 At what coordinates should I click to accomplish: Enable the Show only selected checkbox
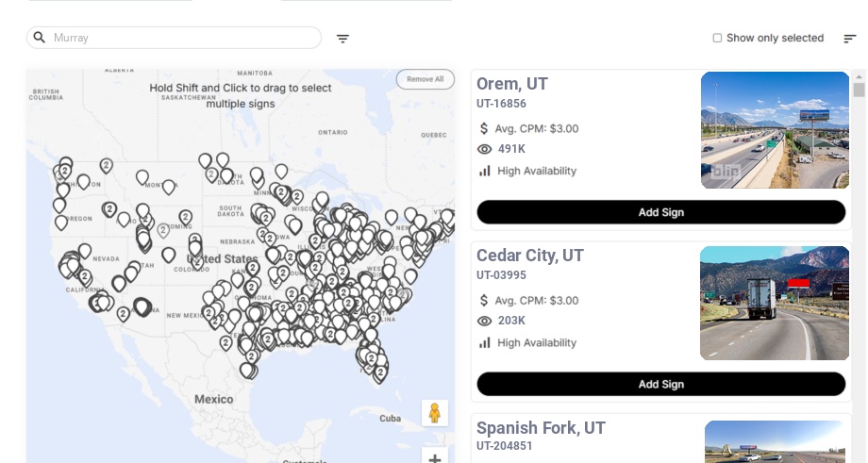[x=717, y=38]
